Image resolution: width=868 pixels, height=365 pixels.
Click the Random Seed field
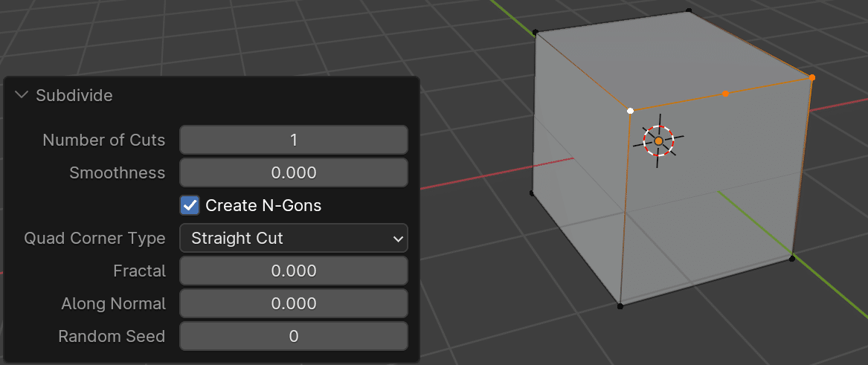293,336
